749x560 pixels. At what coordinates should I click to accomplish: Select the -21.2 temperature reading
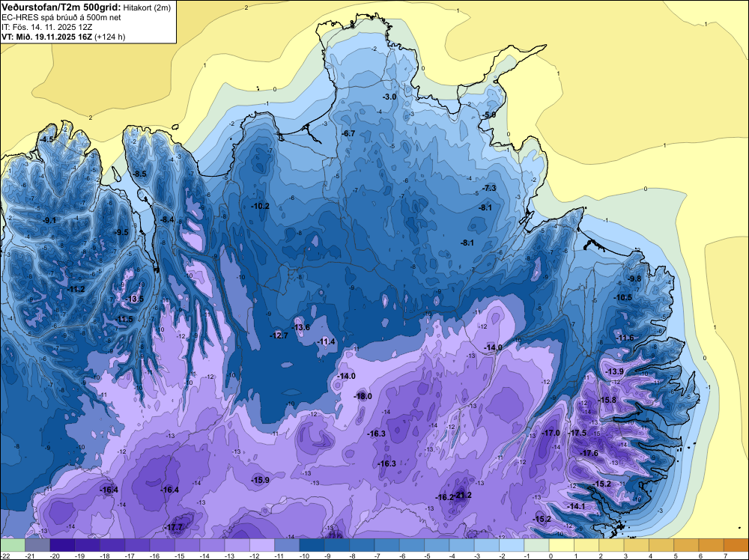pos(464,495)
